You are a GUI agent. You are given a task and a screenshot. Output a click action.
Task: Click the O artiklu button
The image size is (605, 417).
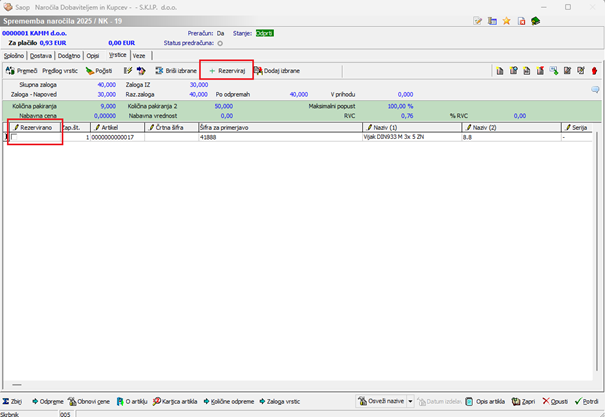coord(132,402)
